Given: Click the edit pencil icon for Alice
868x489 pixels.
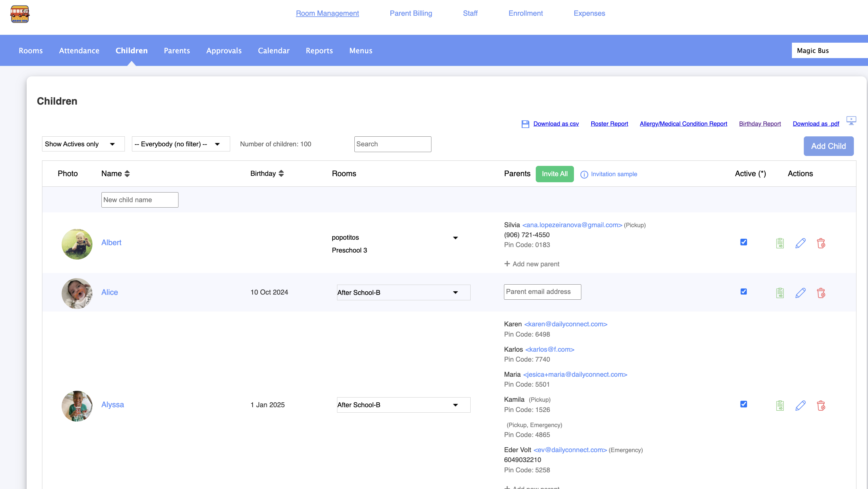Looking at the screenshot, I should pyautogui.click(x=800, y=293).
